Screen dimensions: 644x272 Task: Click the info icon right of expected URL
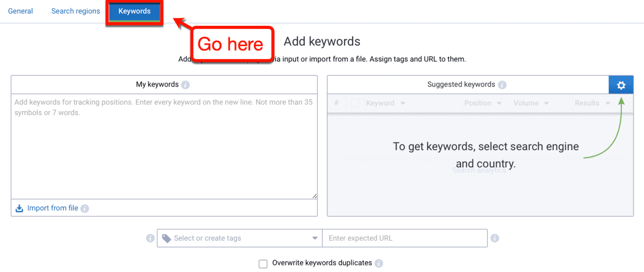[495, 238]
